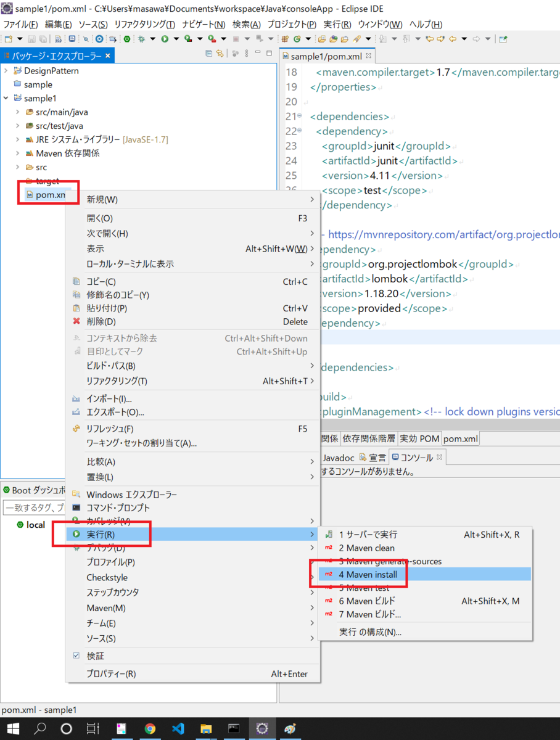This screenshot has height=740, width=560.
Task: Click the red 削除(D) delete entry
Action: (192, 321)
